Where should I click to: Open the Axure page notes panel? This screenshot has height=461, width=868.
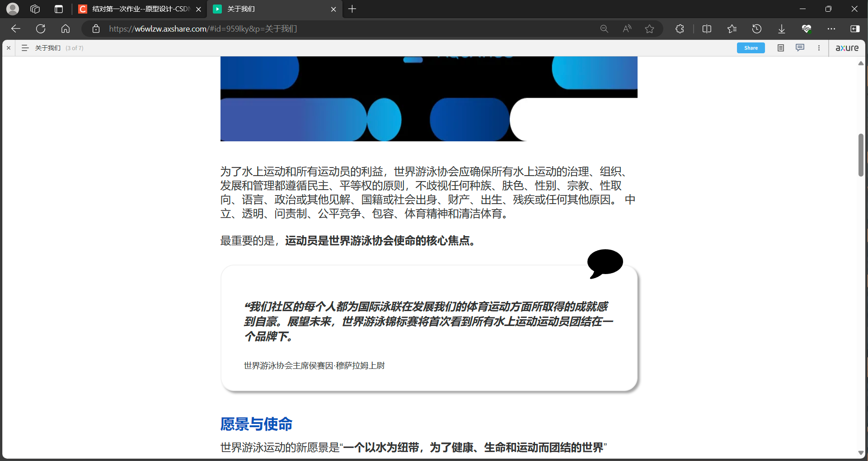[x=781, y=48]
